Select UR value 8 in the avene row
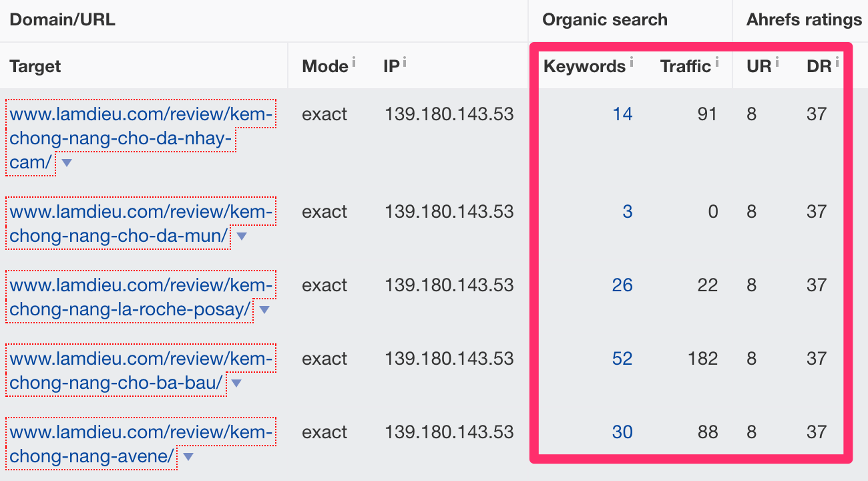 [x=752, y=432]
